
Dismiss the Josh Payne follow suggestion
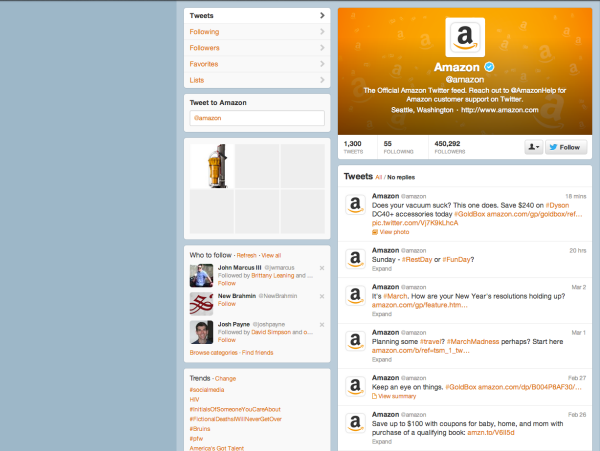[321, 325]
